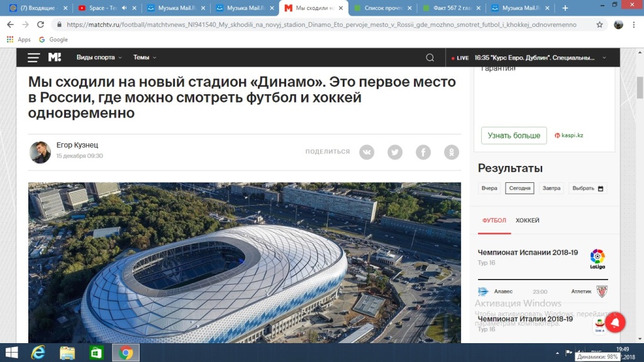
Task: Bookmark this page with star icon
Action: point(599,25)
